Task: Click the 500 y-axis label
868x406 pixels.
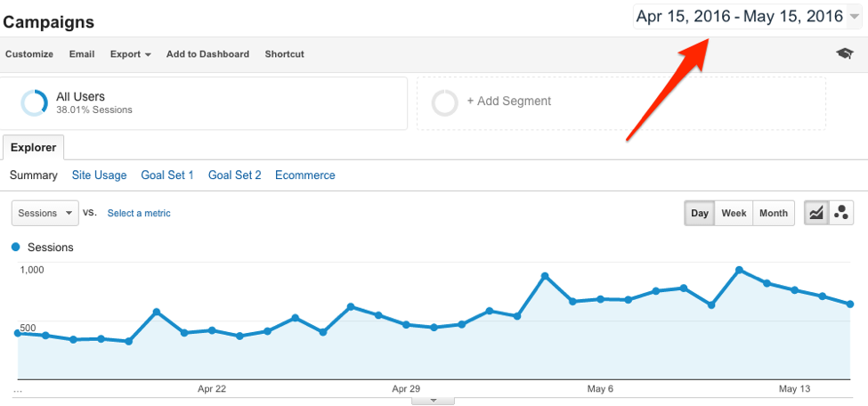Action: (x=28, y=328)
